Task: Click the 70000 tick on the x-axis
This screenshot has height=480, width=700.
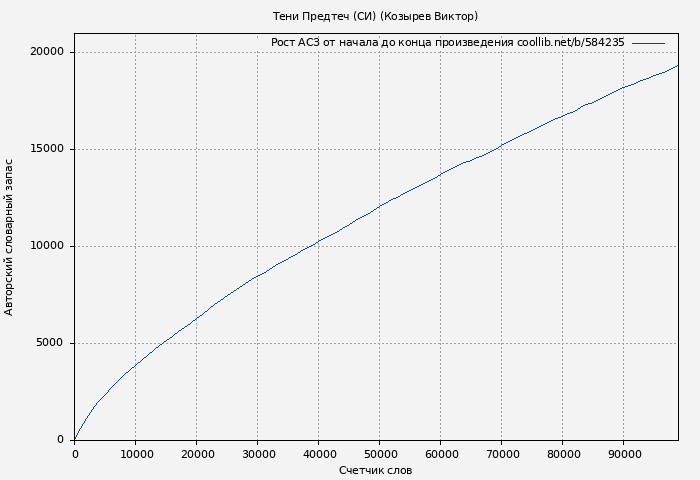Action: [x=502, y=454]
